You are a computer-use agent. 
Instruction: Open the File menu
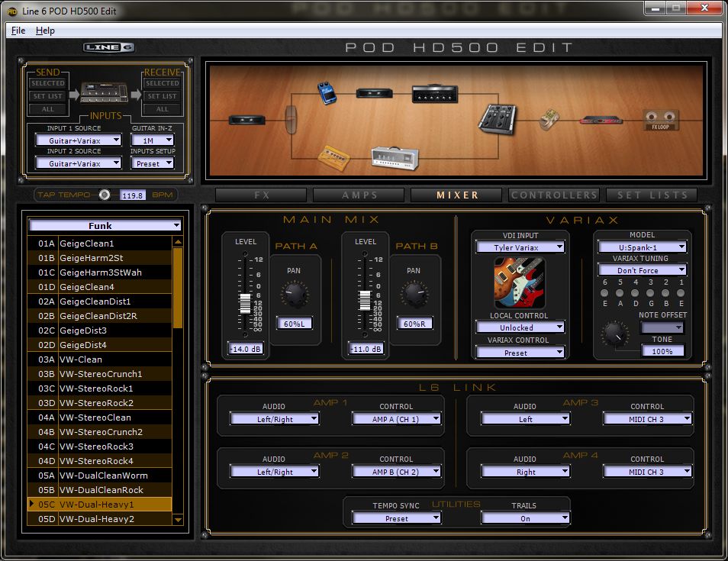pos(18,31)
